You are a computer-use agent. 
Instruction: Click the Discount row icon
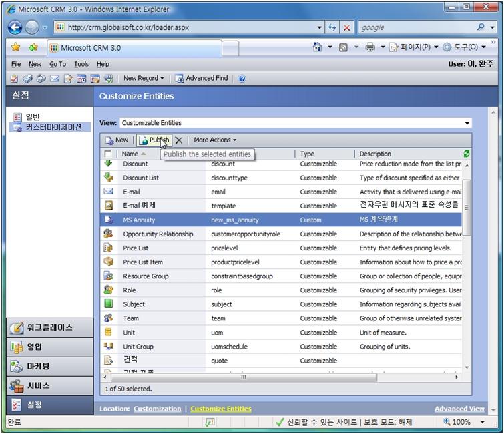[x=108, y=163]
